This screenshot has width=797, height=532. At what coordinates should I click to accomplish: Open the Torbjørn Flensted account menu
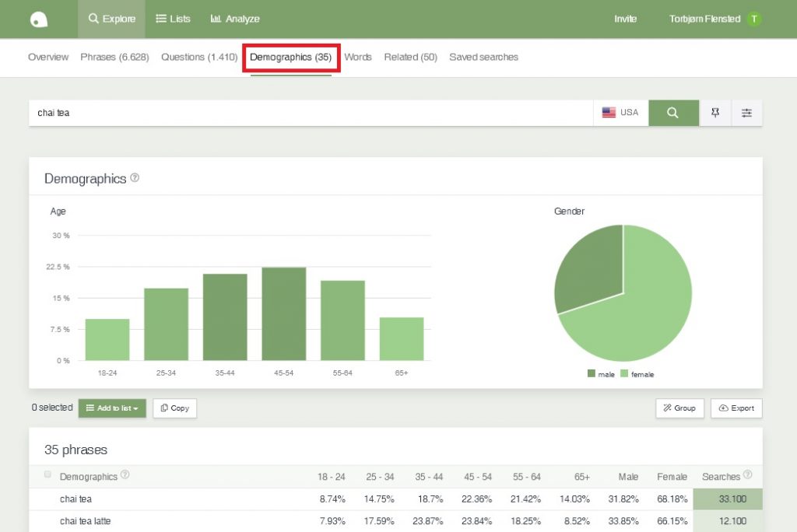click(706, 19)
